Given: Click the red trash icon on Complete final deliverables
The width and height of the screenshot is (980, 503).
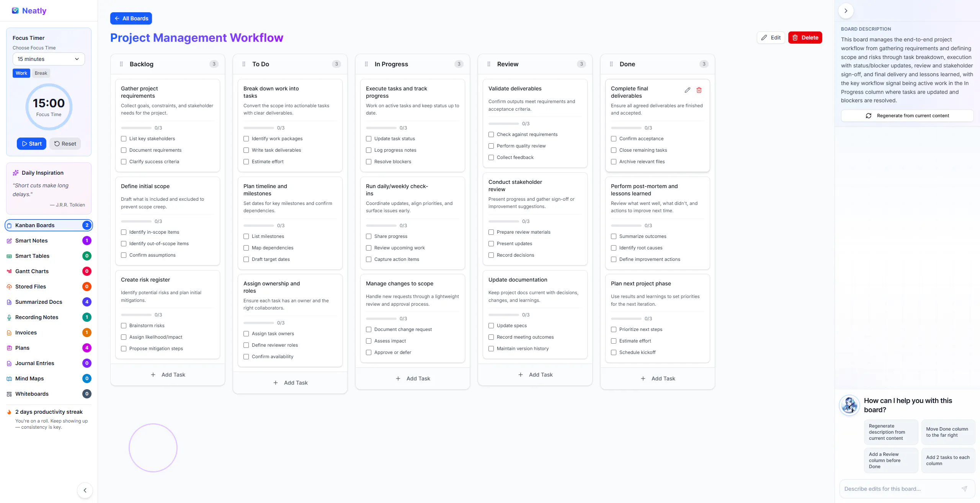Looking at the screenshot, I should pos(699,90).
